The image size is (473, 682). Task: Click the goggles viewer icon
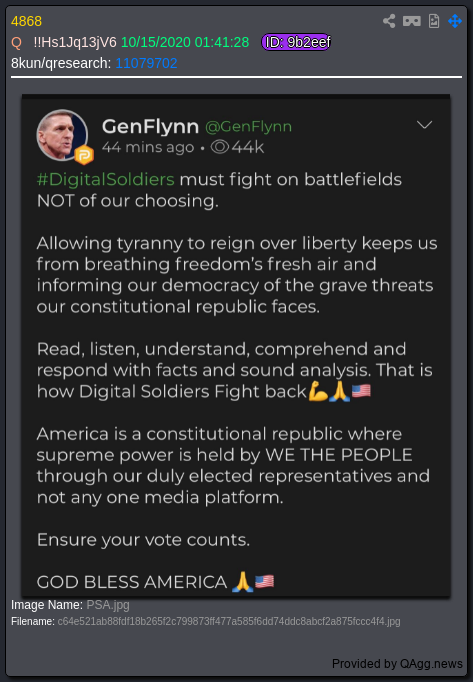click(412, 21)
